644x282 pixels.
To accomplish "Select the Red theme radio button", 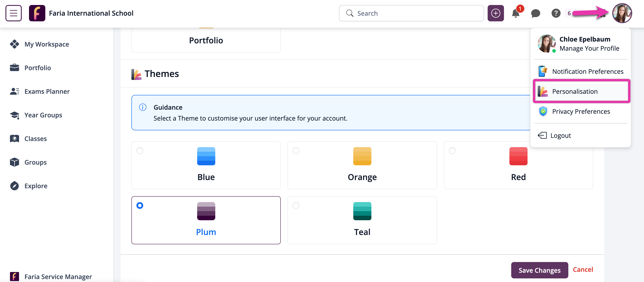I will pyautogui.click(x=452, y=151).
